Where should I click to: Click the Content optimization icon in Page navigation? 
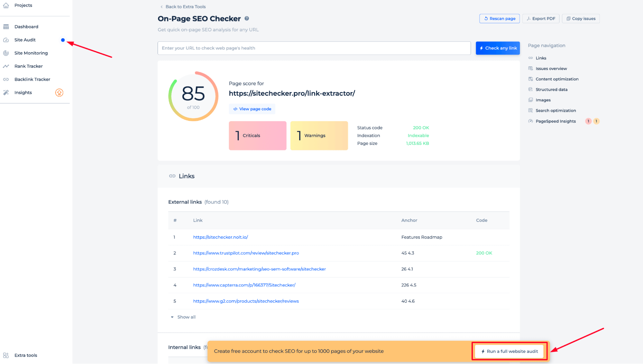tap(530, 79)
